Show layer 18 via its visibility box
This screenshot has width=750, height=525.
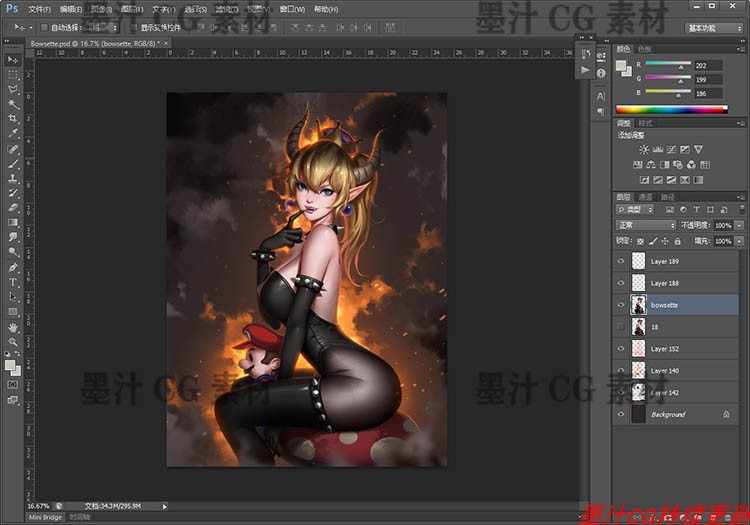(621, 327)
